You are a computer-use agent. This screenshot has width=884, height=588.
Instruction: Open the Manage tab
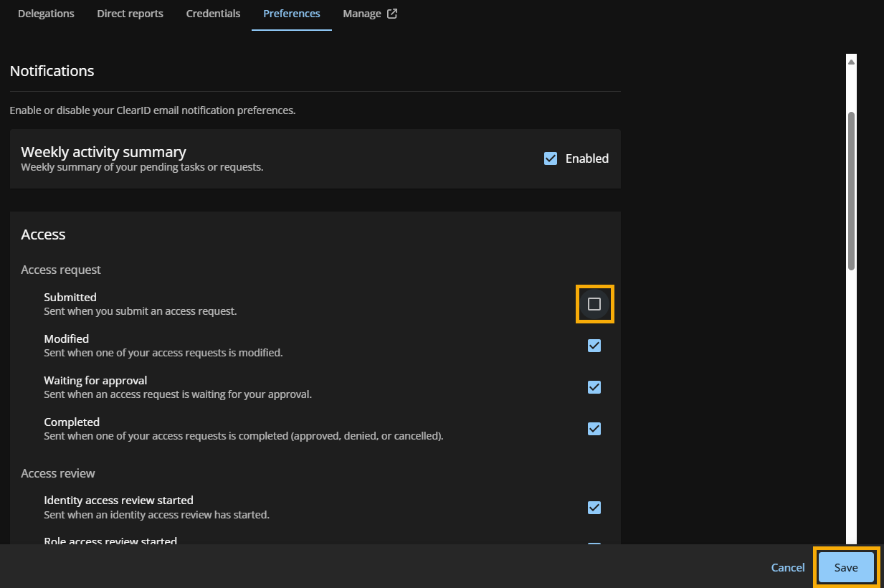point(362,13)
